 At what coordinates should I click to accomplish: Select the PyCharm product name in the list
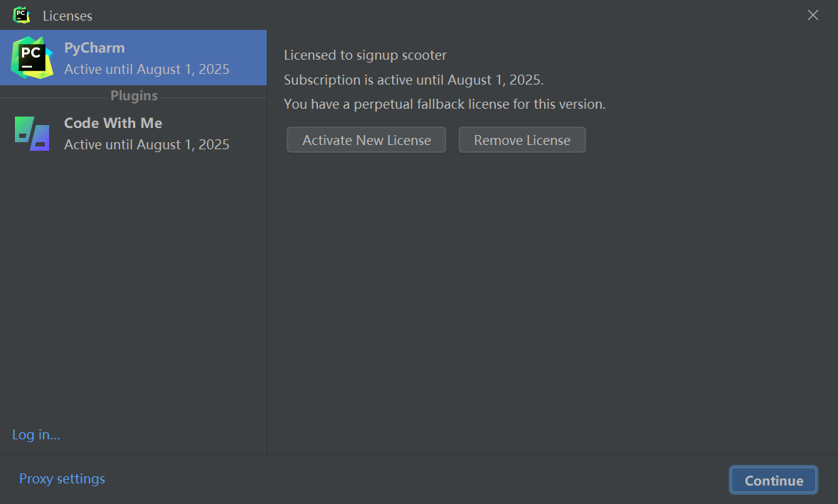tap(95, 48)
